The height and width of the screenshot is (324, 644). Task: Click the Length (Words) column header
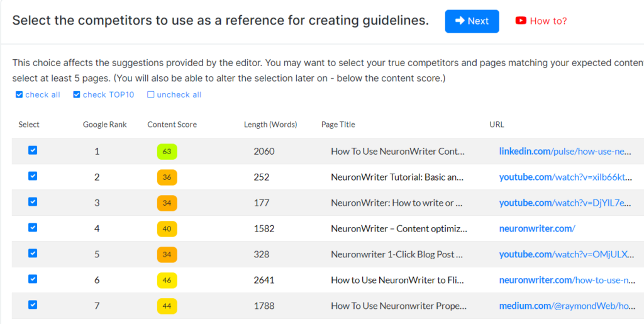click(x=270, y=125)
